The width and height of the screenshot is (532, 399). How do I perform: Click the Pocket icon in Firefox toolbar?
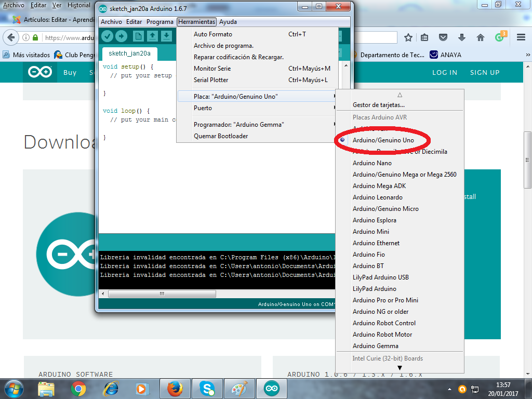coord(443,37)
